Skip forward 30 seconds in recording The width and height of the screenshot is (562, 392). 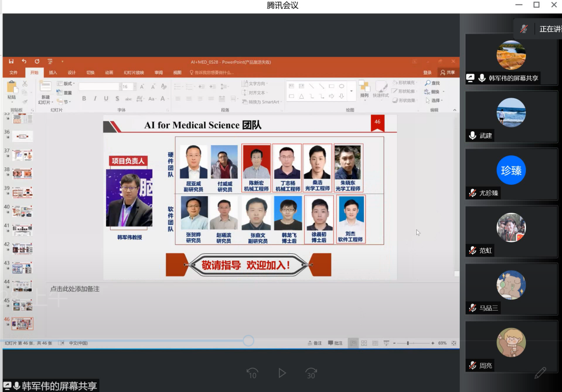click(x=311, y=373)
